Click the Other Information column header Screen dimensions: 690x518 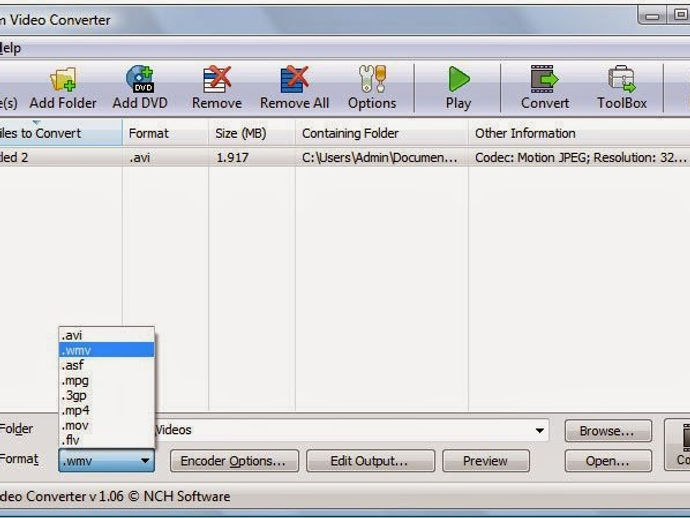[x=579, y=133]
